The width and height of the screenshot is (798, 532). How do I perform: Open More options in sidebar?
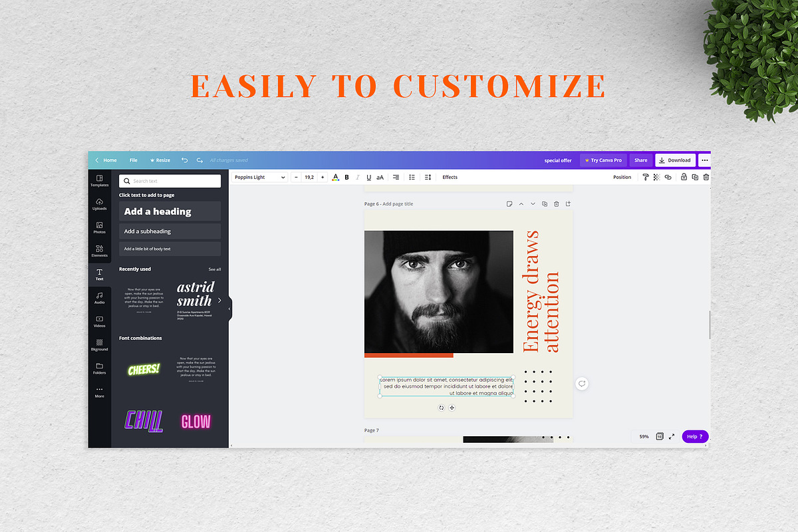click(x=99, y=392)
